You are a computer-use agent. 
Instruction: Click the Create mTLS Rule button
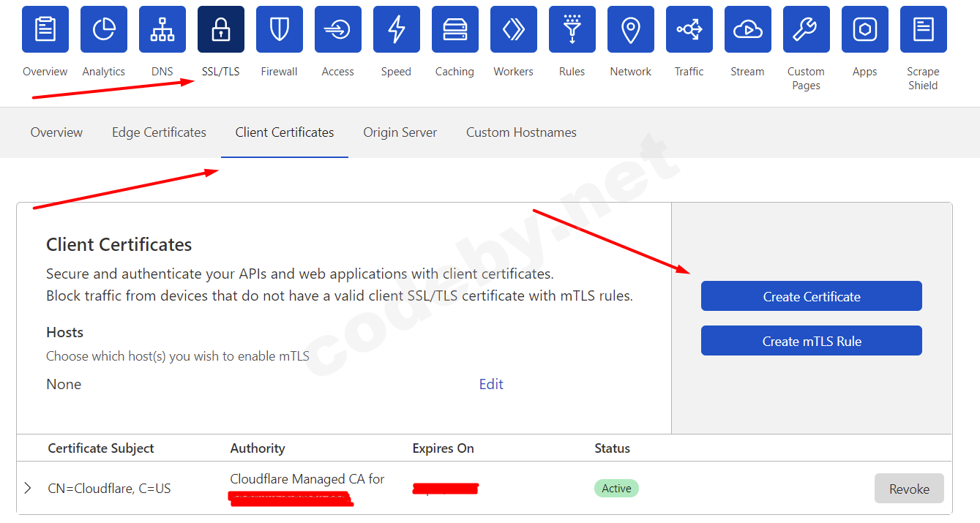pos(812,341)
